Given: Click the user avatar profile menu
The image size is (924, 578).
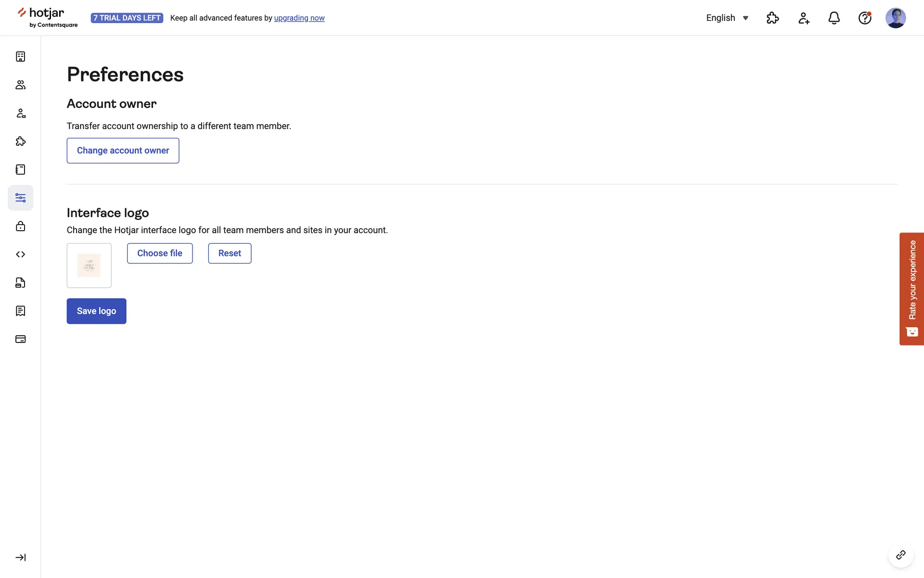Looking at the screenshot, I should (x=895, y=18).
